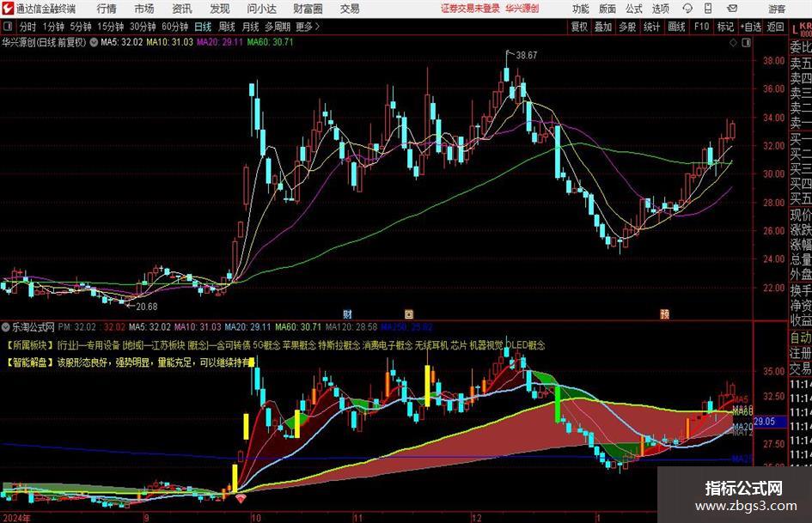Open the mobile phone icon
The width and height of the screenshot is (812, 523).
click(x=708, y=9)
